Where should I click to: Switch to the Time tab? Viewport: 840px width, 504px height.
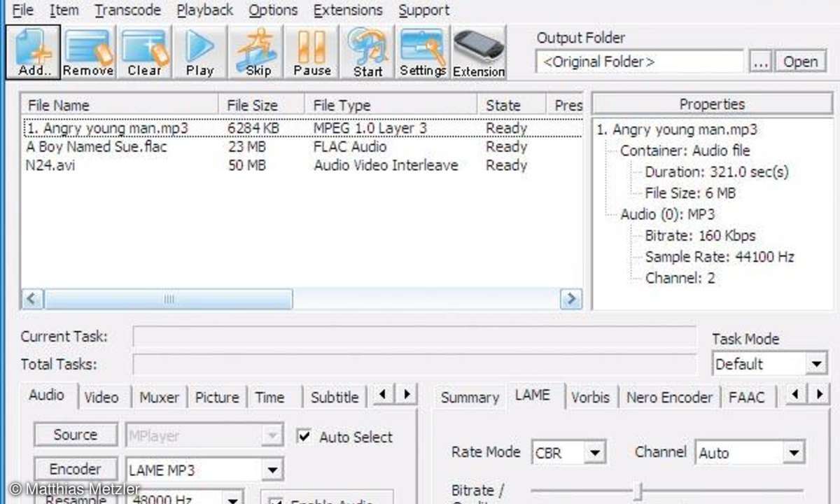(269, 398)
